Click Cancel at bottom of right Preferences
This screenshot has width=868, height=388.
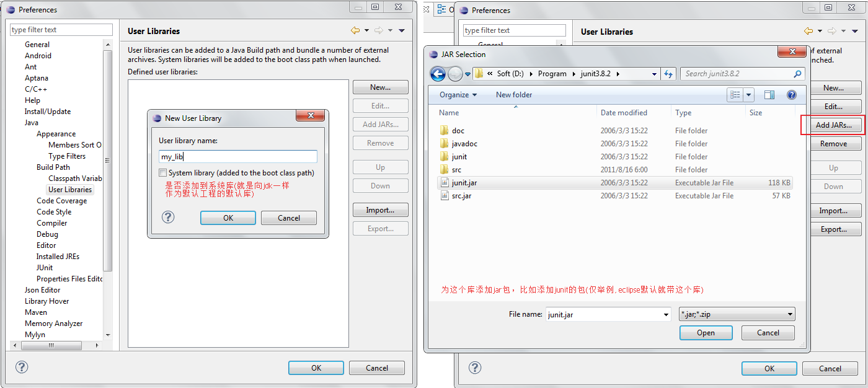point(830,368)
